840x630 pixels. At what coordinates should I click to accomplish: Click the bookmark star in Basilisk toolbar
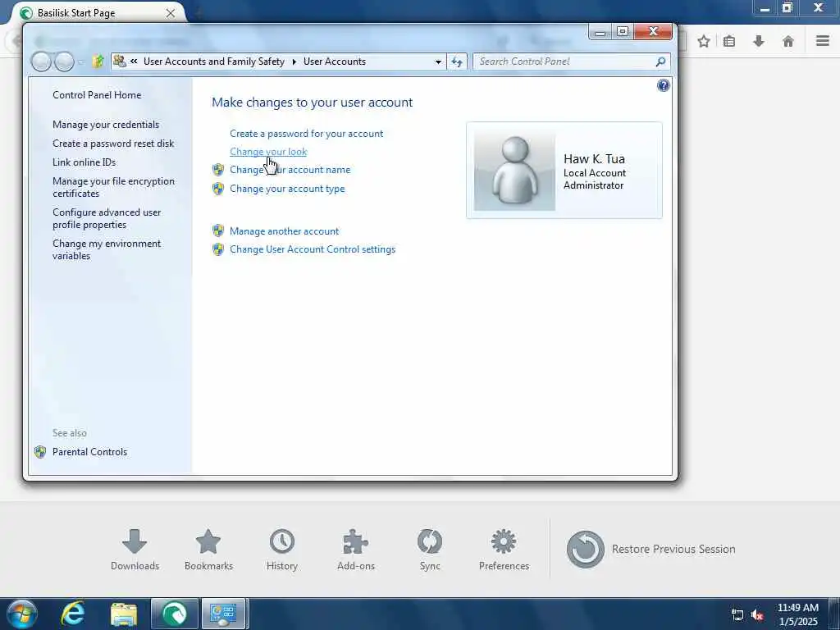tap(704, 41)
